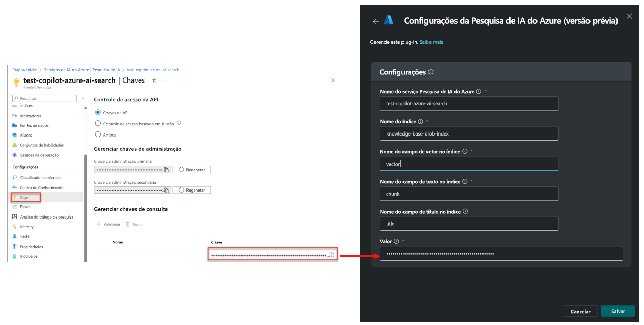Viewport: 644px width, 325px height.
Task: Click the Chave column header
Action: point(217,242)
